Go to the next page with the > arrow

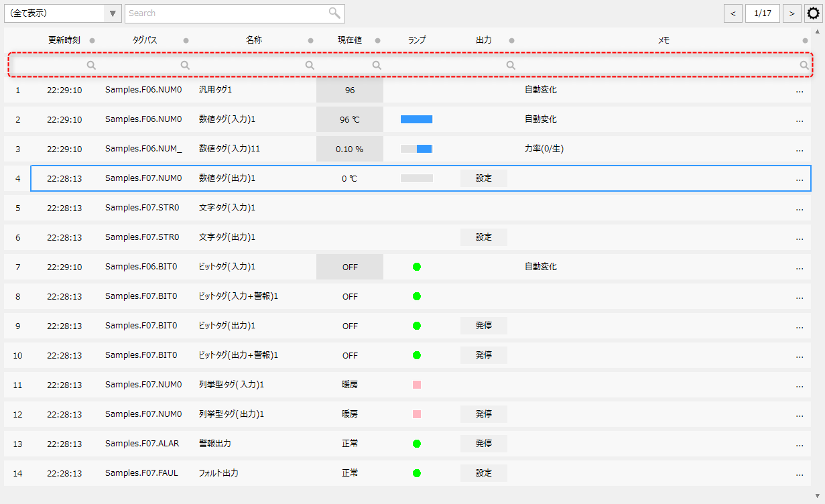(x=792, y=13)
